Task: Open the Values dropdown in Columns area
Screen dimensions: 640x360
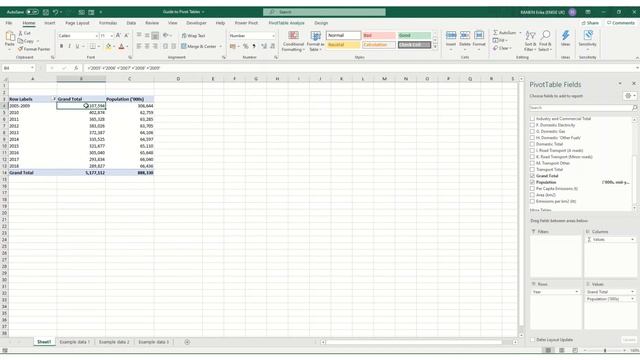Action: tap(632, 240)
